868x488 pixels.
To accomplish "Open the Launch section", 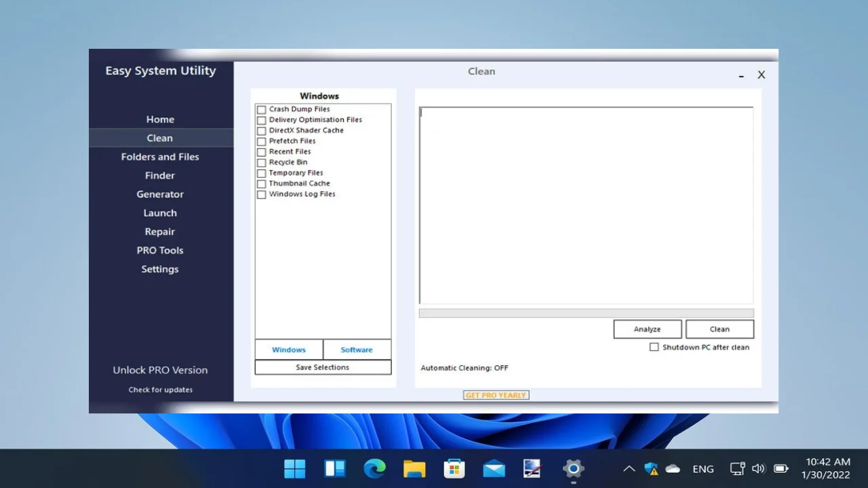I will tap(160, 213).
